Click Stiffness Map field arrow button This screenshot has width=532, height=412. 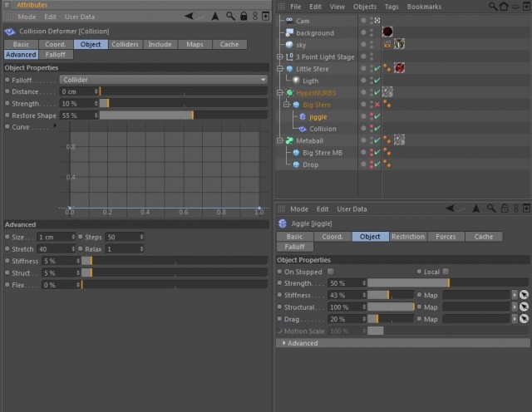515,295
